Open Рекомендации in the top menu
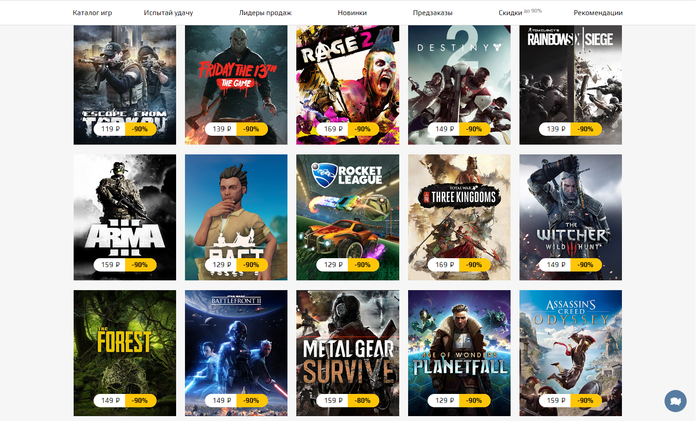The width and height of the screenshot is (700, 421). tap(598, 13)
